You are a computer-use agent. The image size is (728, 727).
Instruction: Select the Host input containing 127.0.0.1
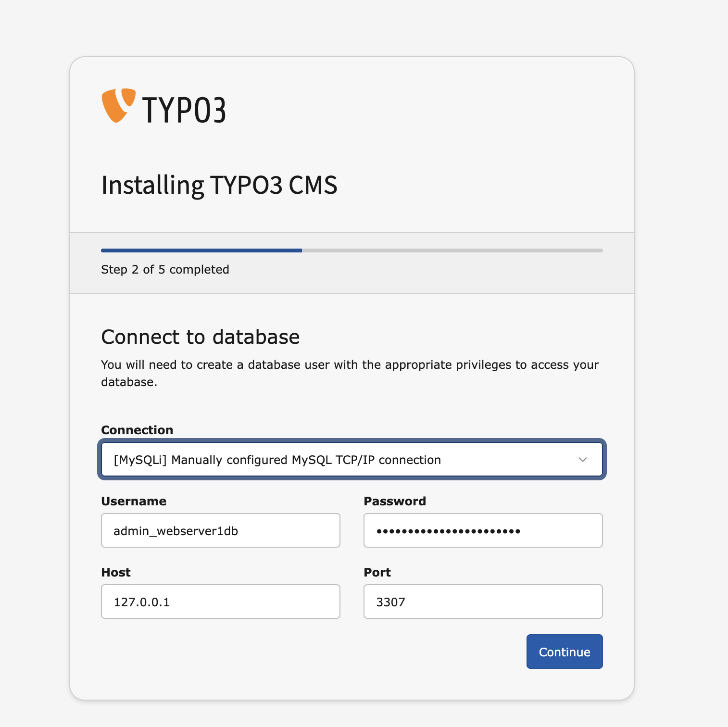click(x=220, y=602)
